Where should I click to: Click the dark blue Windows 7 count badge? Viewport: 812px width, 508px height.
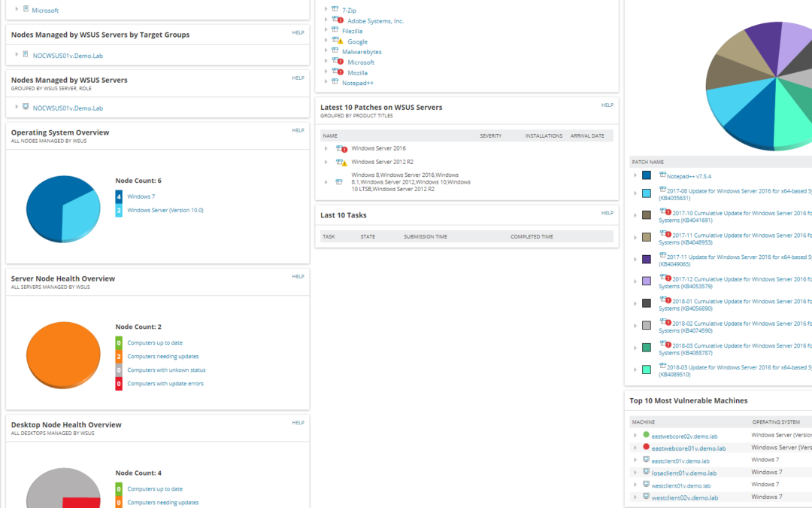[x=119, y=196]
